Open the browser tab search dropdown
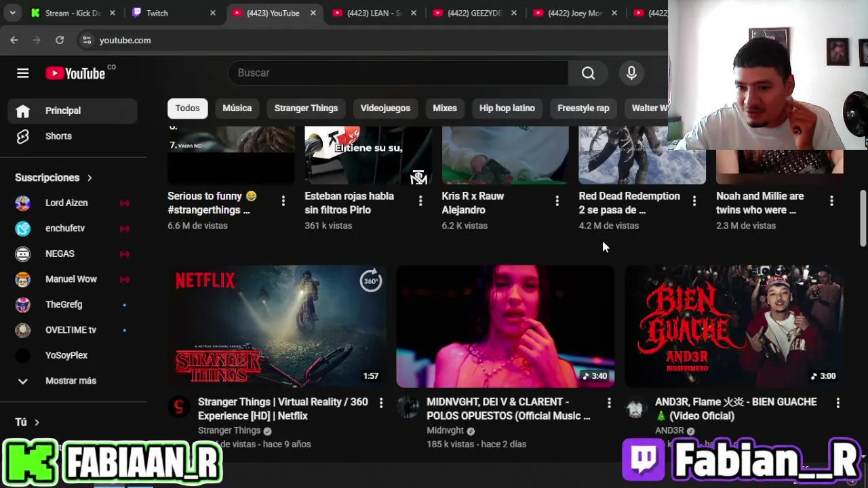This screenshot has height=488, width=868. click(x=12, y=13)
